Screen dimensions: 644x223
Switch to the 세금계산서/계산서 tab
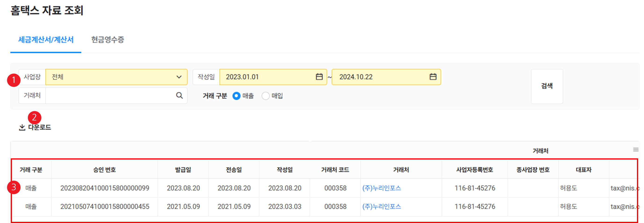tap(46, 40)
